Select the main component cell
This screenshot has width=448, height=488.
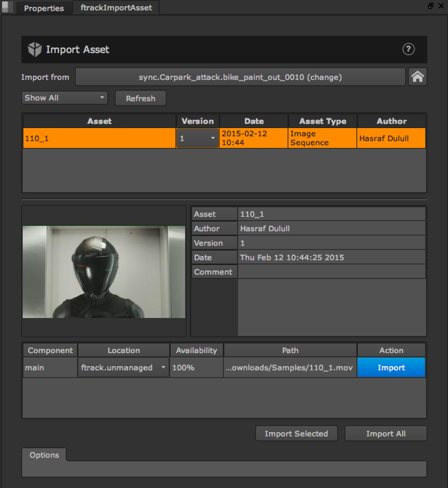tap(50, 368)
